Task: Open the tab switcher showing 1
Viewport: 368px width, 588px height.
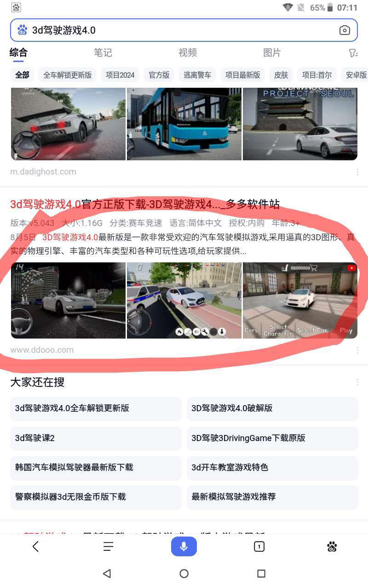Action: click(259, 547)
